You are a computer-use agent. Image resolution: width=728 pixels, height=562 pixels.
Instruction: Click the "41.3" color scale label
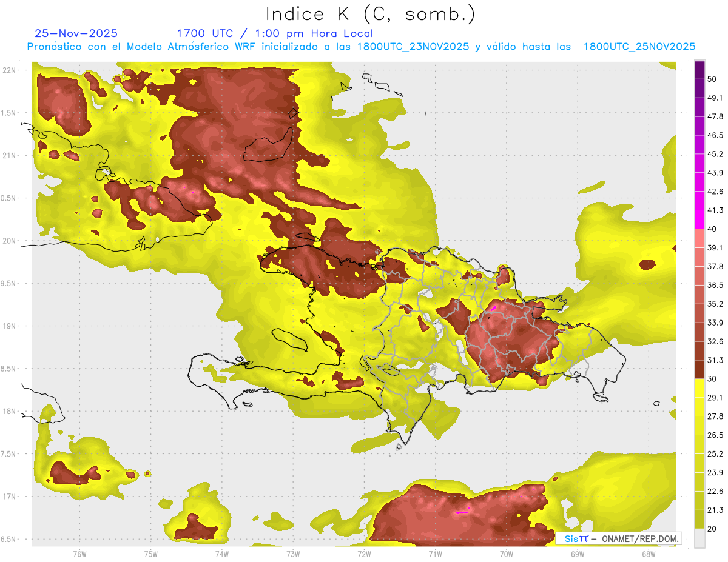(715, 210)
